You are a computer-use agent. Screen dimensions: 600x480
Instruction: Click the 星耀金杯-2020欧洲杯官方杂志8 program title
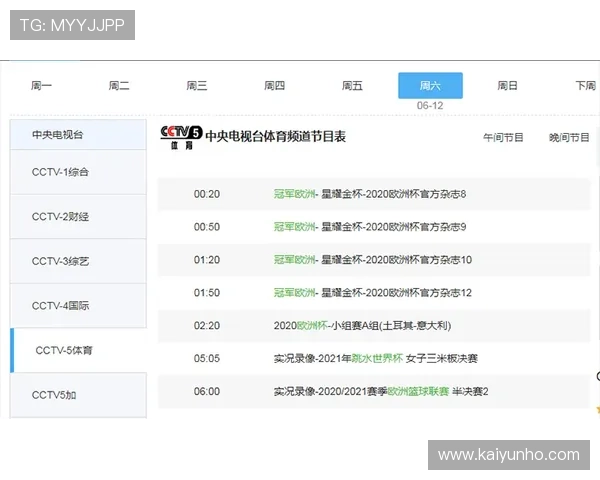[393, 194]
